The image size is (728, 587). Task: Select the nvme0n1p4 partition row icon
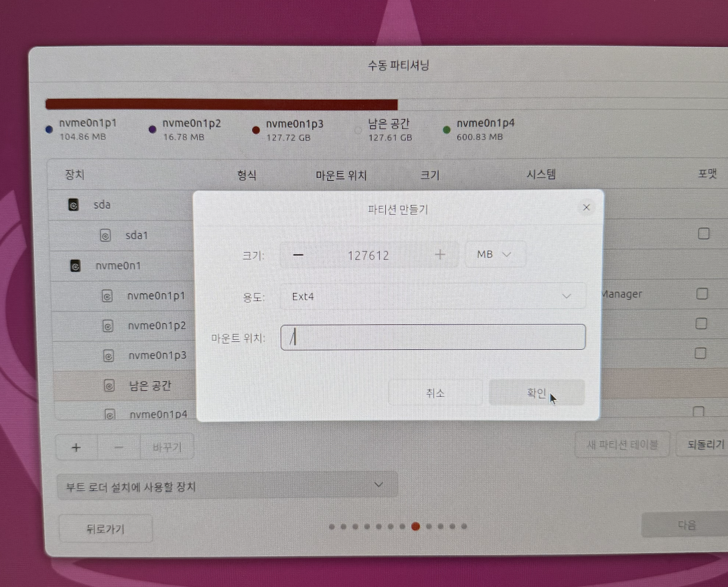(x=110, y=414)
